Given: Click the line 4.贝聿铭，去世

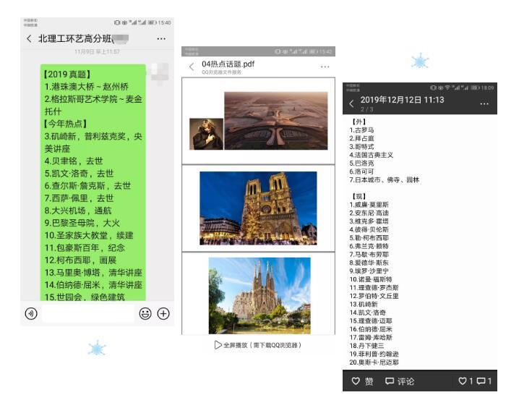Looking at the screenshot, I should 74,161.
